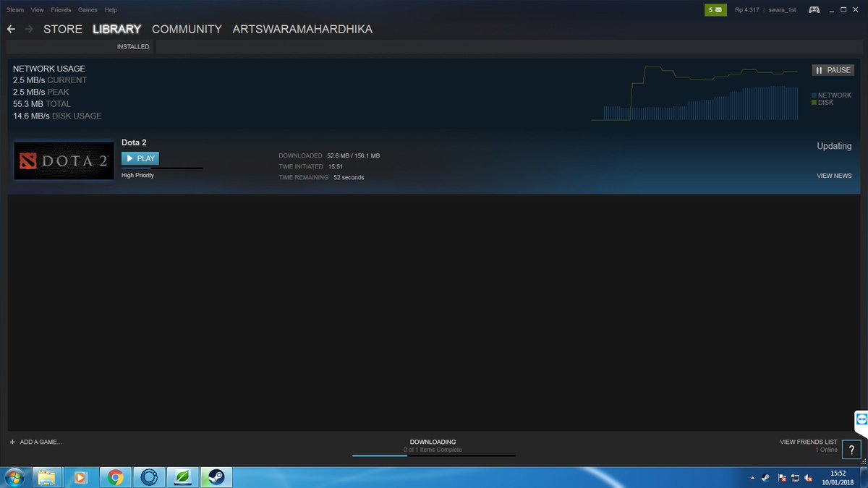This screenshot has width=868, height=488.
Task: Click the network usage graph
Action: 694,93
